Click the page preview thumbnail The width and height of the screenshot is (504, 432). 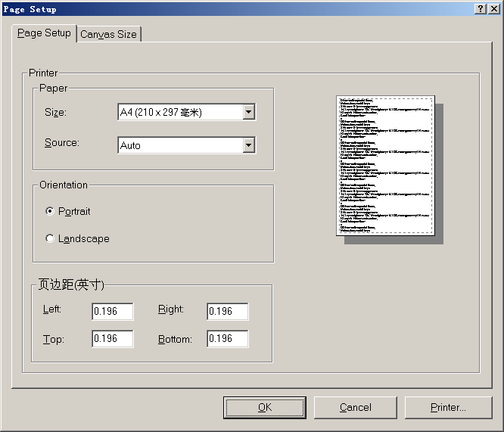[x=385, y=165]
